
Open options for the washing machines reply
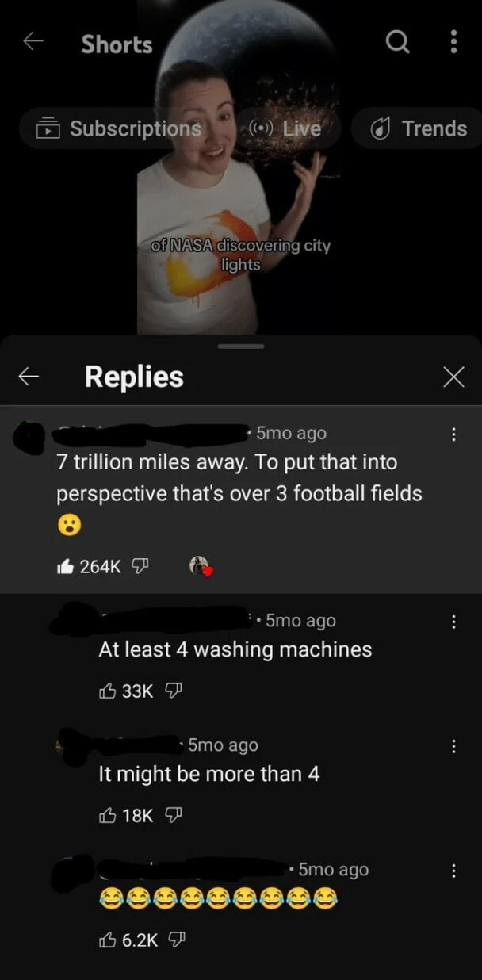point(453,622)
